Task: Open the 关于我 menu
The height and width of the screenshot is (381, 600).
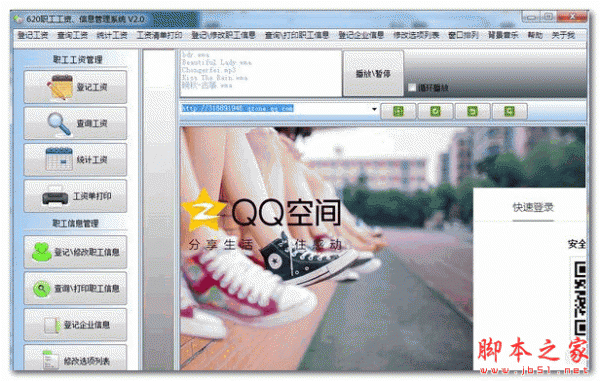Action: click(x=563, y=35)
